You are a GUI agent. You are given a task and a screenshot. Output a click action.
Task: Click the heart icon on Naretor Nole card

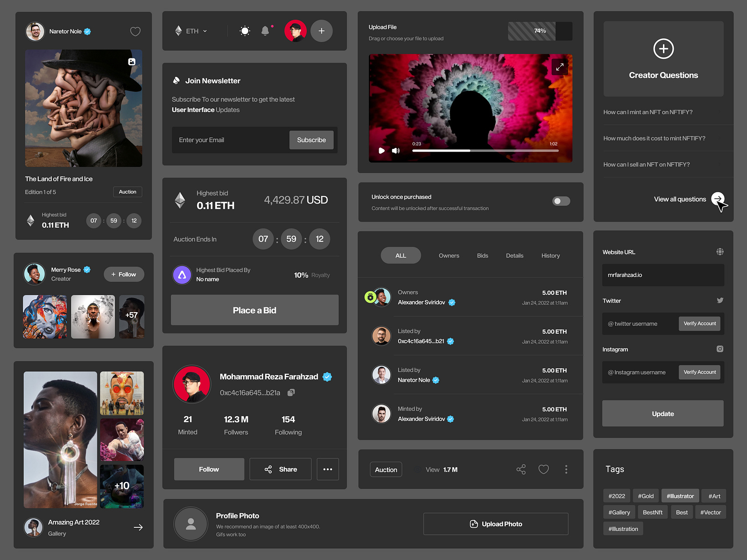click(x=135, y=32)
